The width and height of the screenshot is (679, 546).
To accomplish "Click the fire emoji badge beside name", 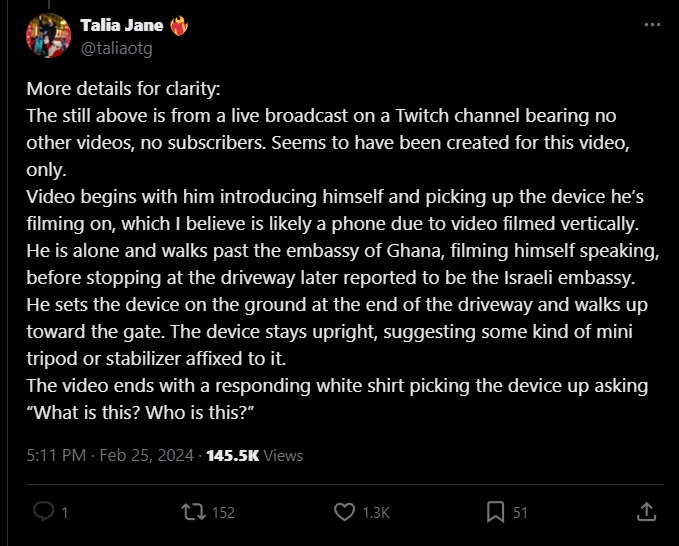I will click(x=179, y=26).
